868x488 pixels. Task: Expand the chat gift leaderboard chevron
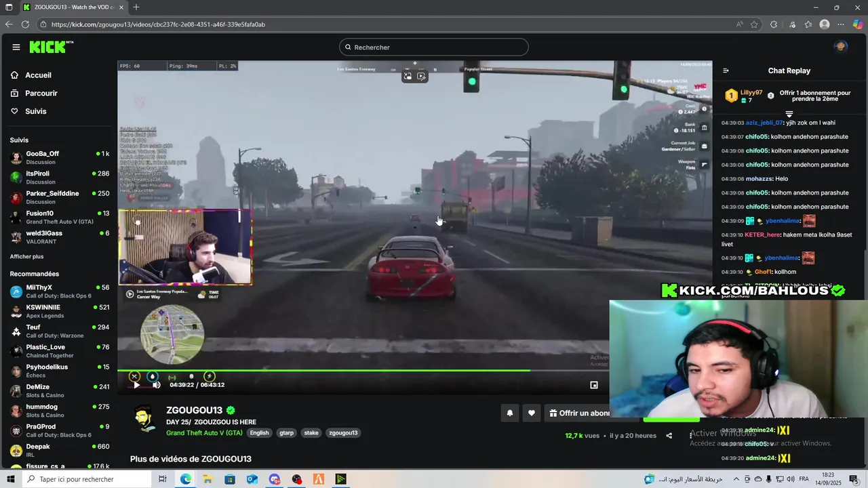coord(789,114)
